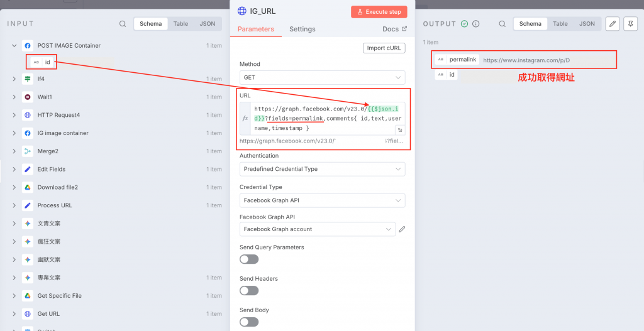Click the output panel search icon
Screen dimensions: 644x331
click(502, 24)
